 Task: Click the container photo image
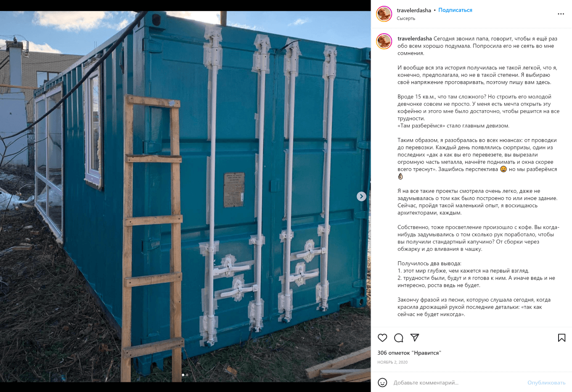coord(185,196)
